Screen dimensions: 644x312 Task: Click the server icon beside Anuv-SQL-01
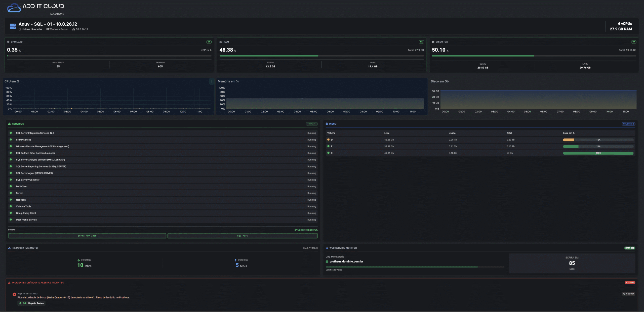tap(13, 26)
